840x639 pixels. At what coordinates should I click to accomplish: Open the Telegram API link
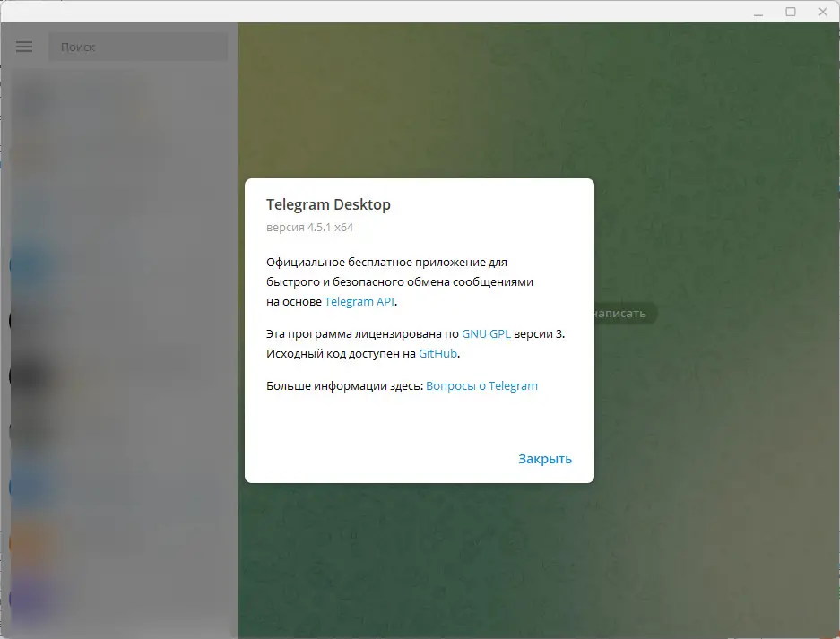(359, 301)
